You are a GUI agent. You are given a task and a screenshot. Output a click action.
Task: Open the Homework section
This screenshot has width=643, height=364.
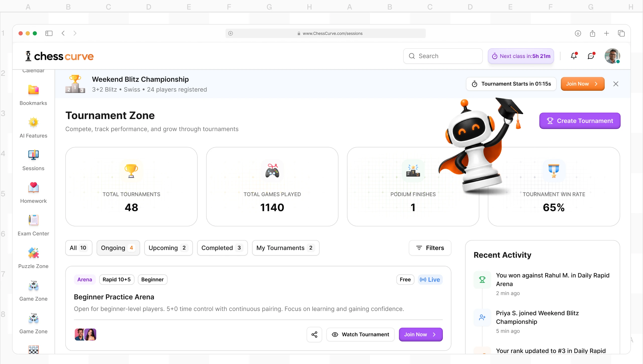[x=33, y=193]
